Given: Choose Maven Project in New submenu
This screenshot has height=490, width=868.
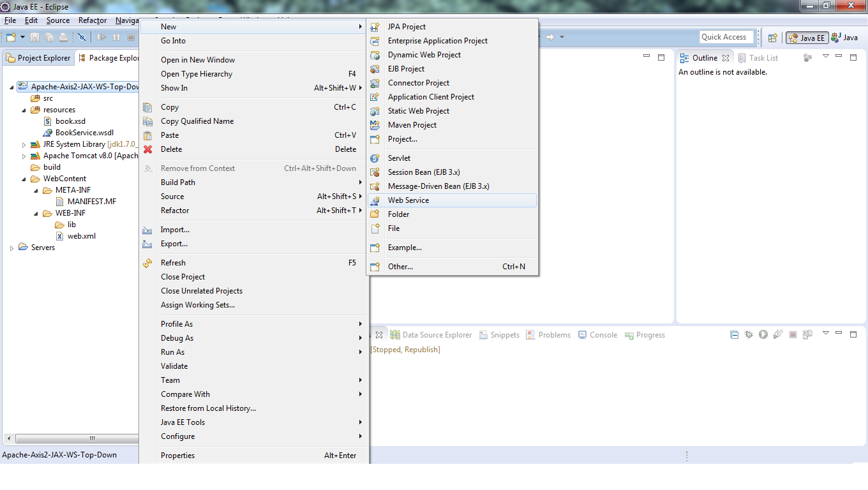Looking at the screenshot, I should click(x=453, y=125).
